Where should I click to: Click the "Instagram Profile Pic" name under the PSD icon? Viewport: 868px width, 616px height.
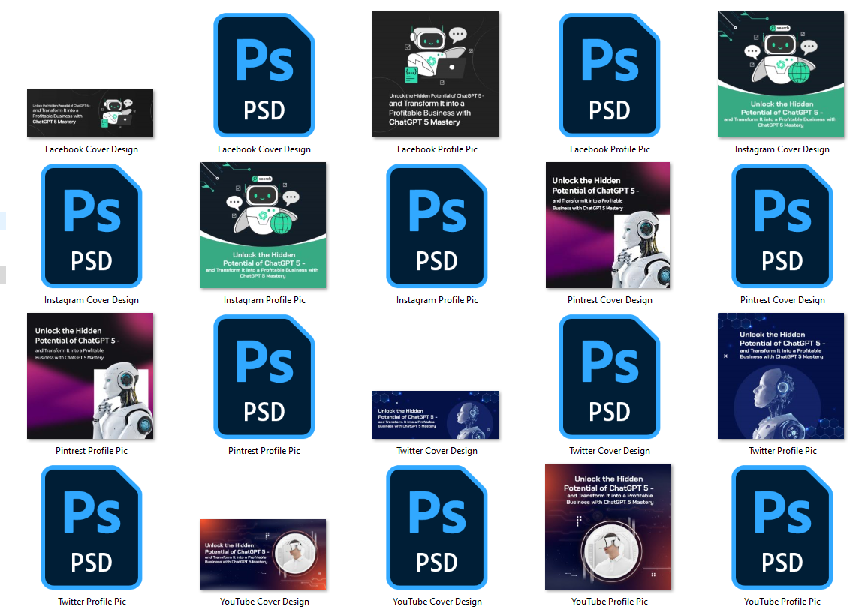[437, 300]
